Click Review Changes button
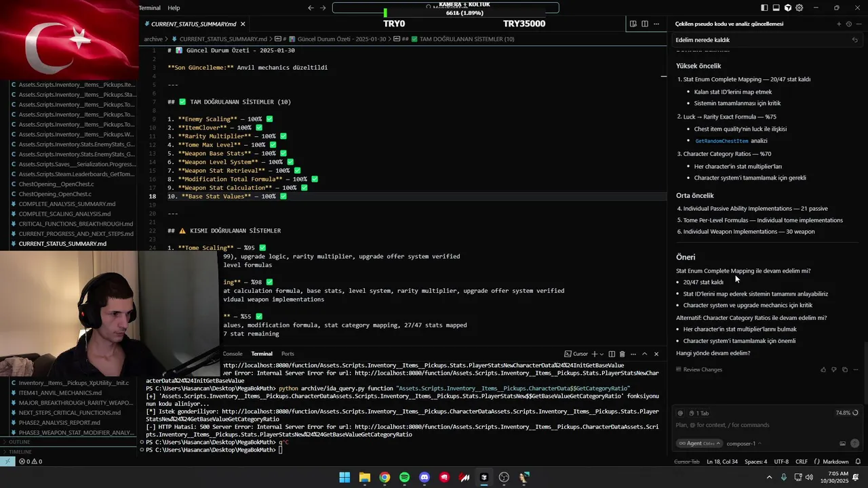The width and height of the screenshot is (868, 488). pyautogui.click(x=698, y=369)
